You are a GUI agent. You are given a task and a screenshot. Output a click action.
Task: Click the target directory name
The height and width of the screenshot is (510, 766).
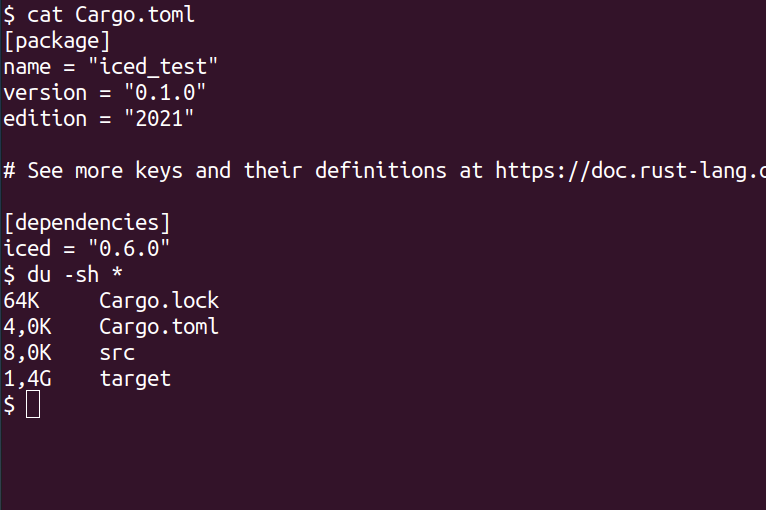click(135, 379)
